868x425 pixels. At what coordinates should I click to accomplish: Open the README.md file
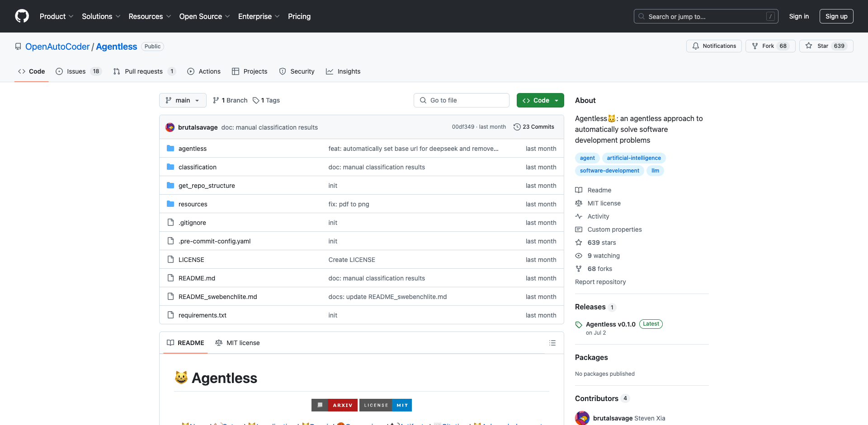click(x=197, y=278)
